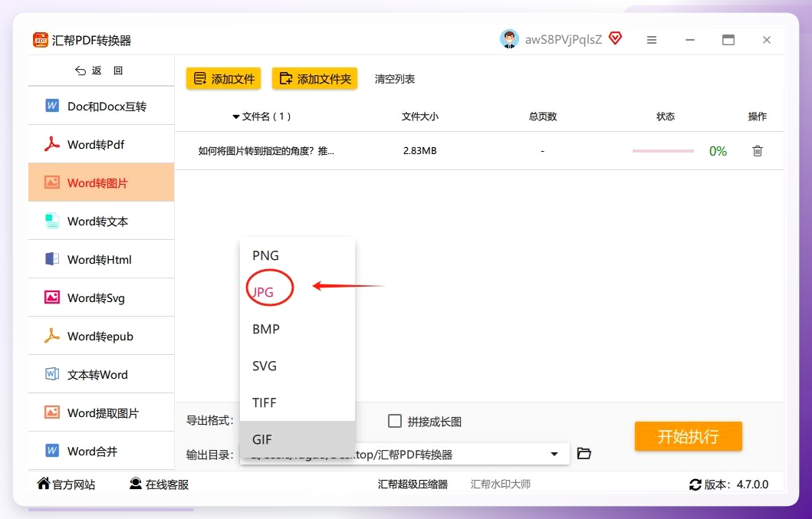Screen dimensions: 812x519
Task: Click the 添加文件 button
Action: [223, 79]
